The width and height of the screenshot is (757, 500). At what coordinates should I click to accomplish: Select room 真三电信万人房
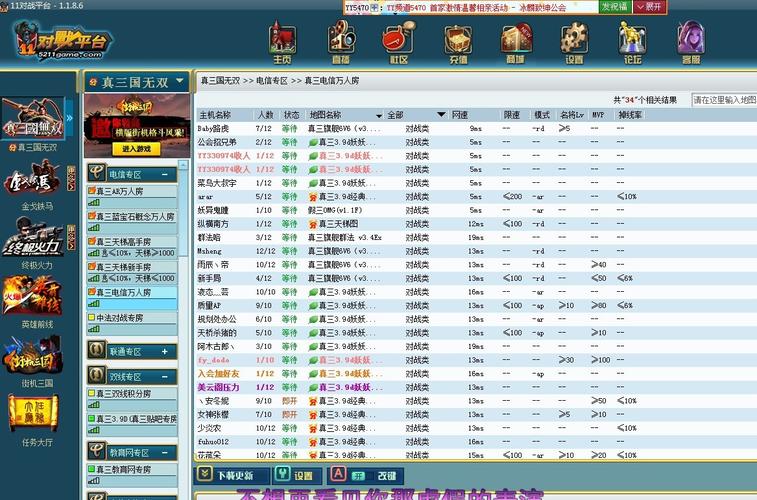(132, 297)
